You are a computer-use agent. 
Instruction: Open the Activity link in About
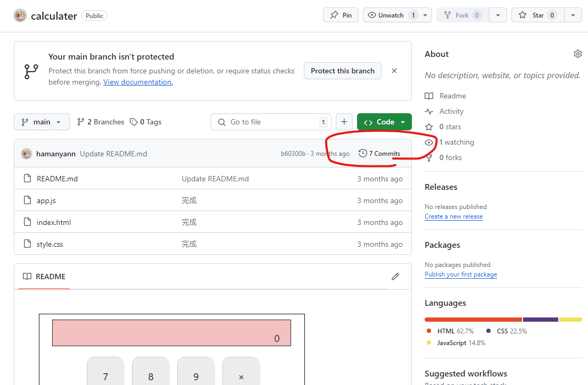point(444,111)
